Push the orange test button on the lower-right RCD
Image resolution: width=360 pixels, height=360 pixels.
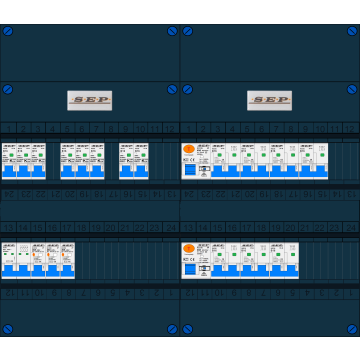point(189,248)
